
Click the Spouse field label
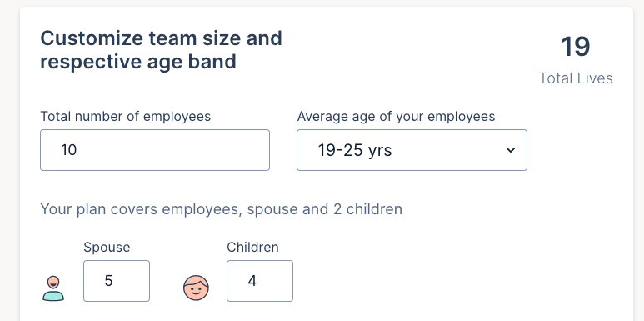click(x=107, y=247)
